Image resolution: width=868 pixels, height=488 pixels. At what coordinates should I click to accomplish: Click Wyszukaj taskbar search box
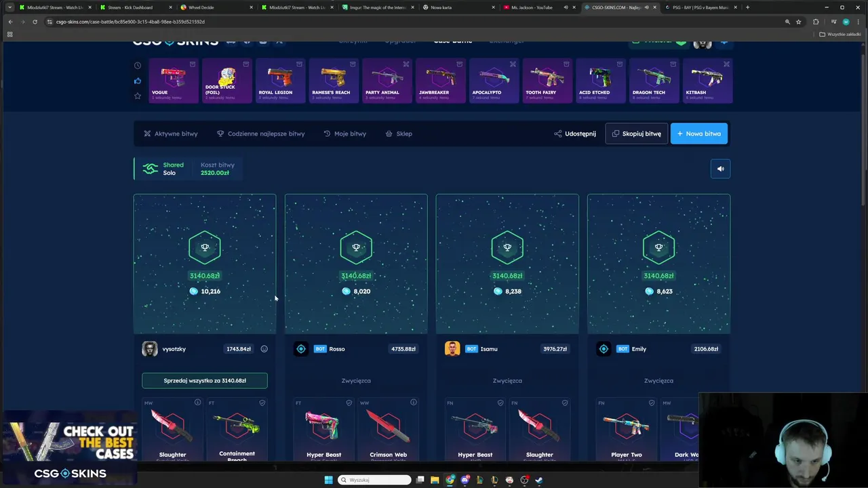tap(375, 480)
